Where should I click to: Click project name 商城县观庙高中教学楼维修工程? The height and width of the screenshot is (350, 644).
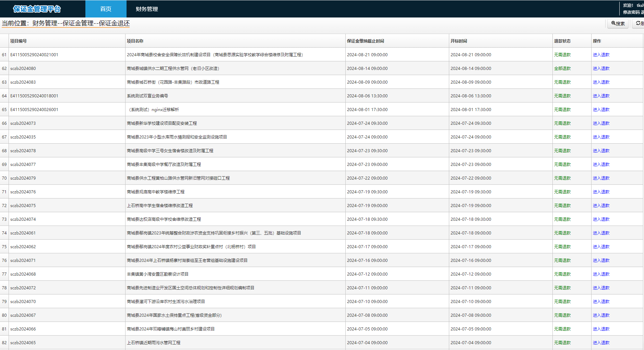click(156, 192)
